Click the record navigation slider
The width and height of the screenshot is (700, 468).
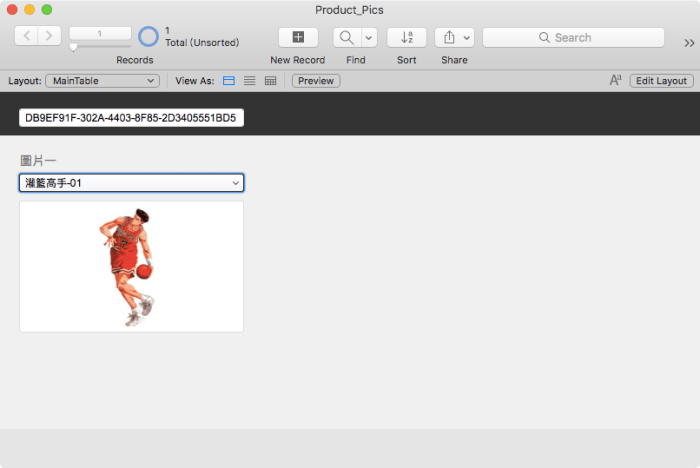[100, 46]
